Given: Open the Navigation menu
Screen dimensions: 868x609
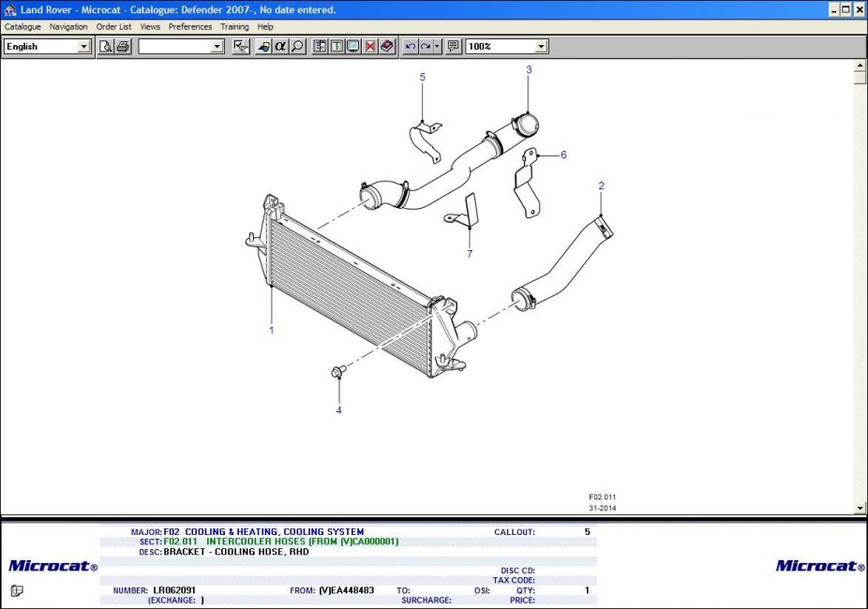Looking at the screenshot, I should pos(68,26).
